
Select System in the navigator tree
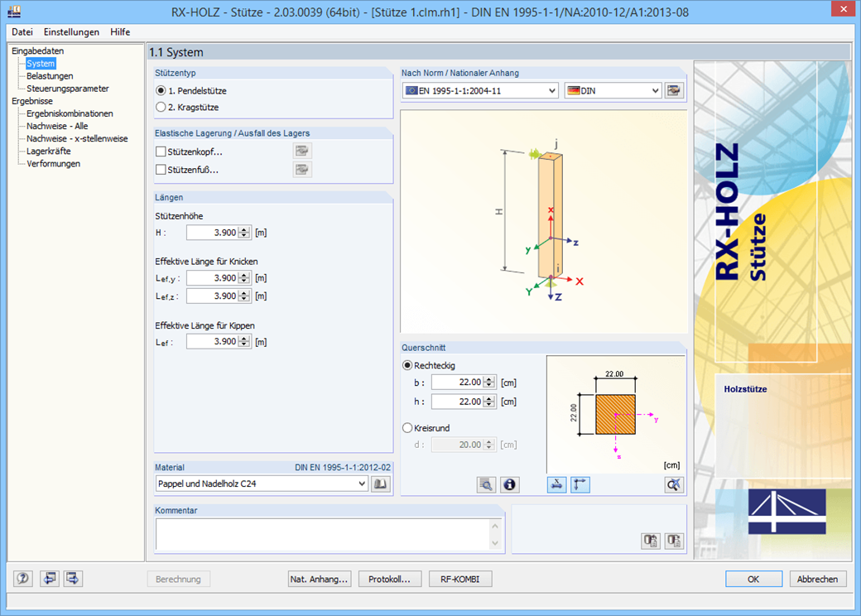41,63
